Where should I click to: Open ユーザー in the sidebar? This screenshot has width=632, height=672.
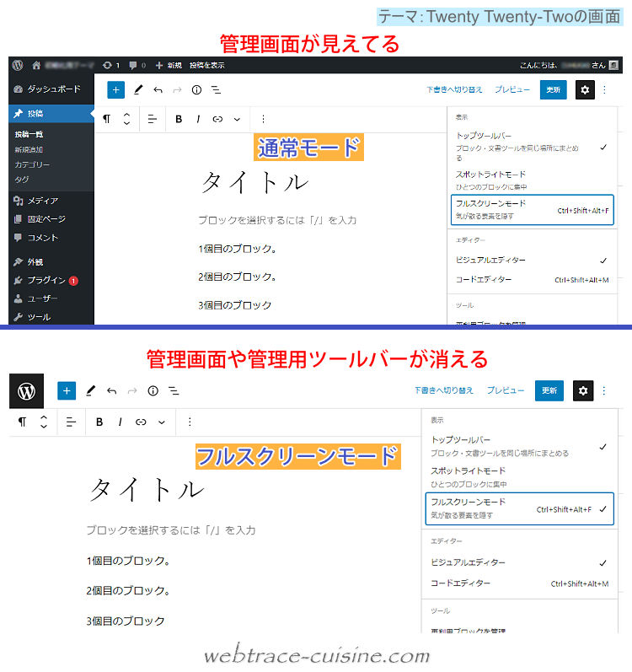pyautogui.click(x=51, y=298)
